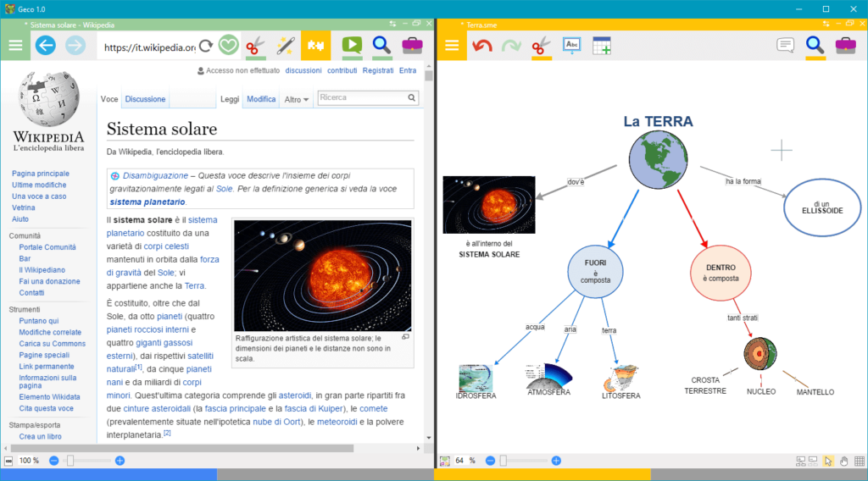
Task: Select the DENTRO red circle node
Action: point(721,273)
